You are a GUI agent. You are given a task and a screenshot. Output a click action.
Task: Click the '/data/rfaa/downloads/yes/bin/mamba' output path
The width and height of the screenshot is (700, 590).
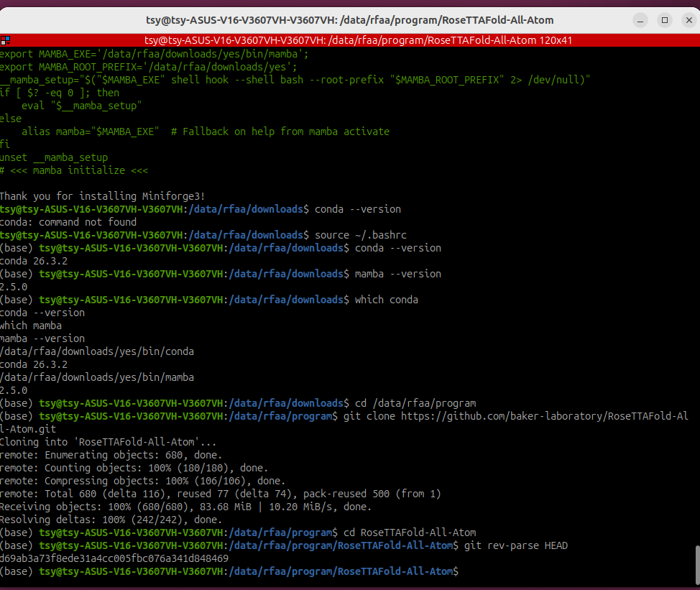click(97, 377)
